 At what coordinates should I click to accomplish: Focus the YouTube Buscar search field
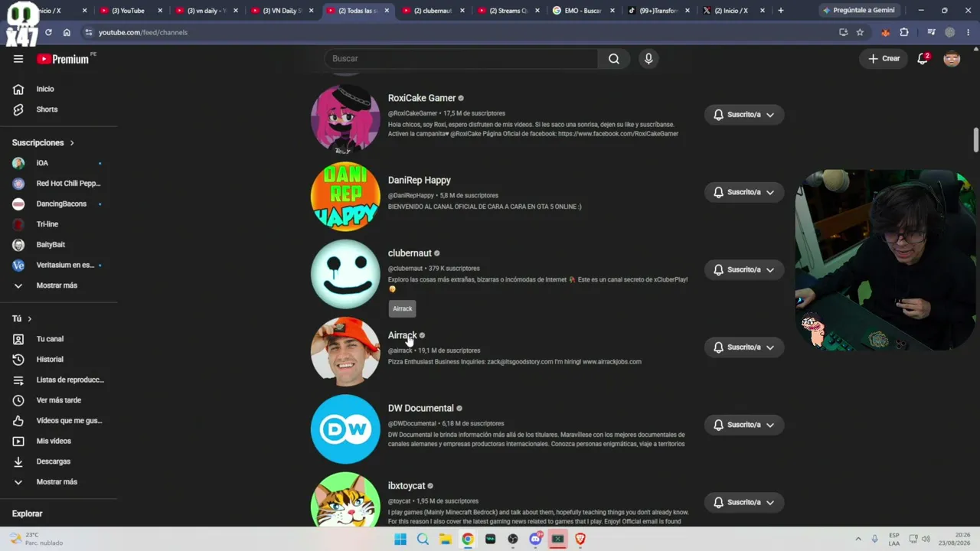[461, 59]
